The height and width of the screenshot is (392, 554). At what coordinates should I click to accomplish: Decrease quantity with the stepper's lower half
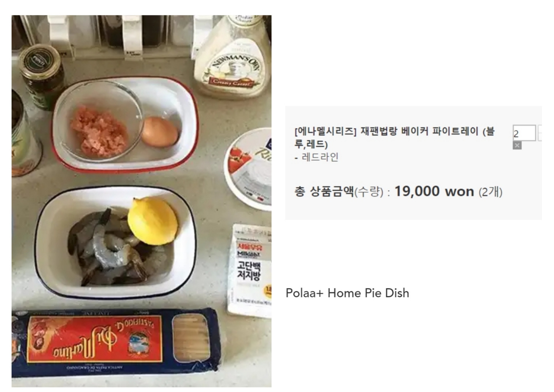coord(540,137)
